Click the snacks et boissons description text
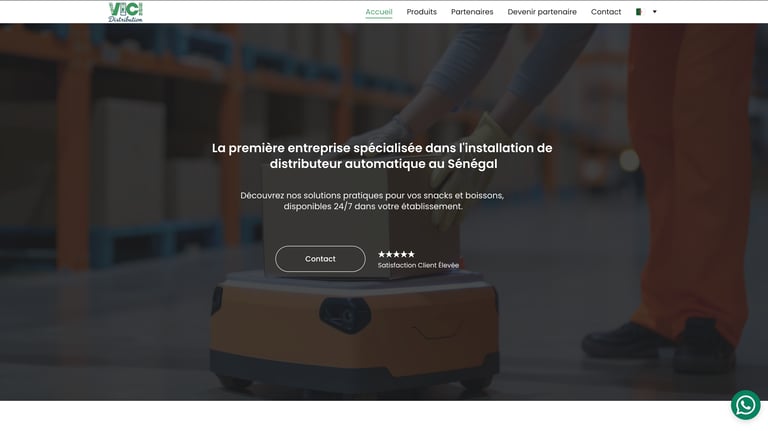The image size is (768, 431). click(372, 201)
